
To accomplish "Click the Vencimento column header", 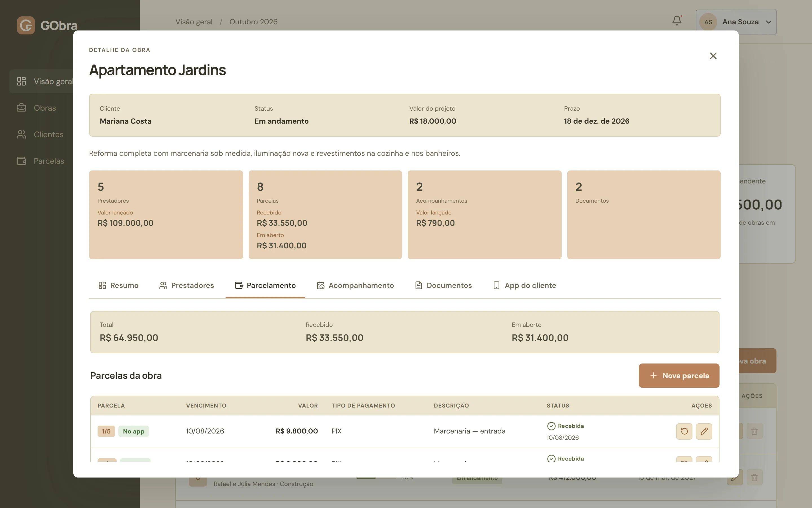I will pos(206,406).
